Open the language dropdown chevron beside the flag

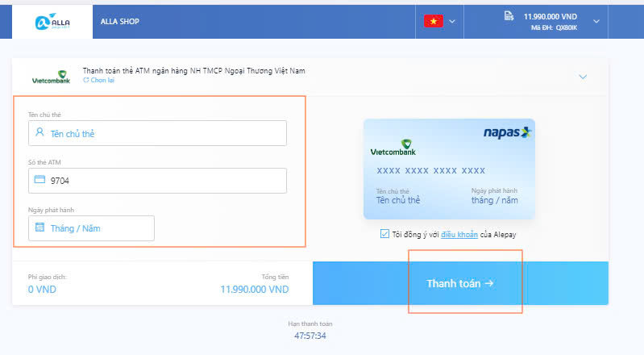point(452,22)
